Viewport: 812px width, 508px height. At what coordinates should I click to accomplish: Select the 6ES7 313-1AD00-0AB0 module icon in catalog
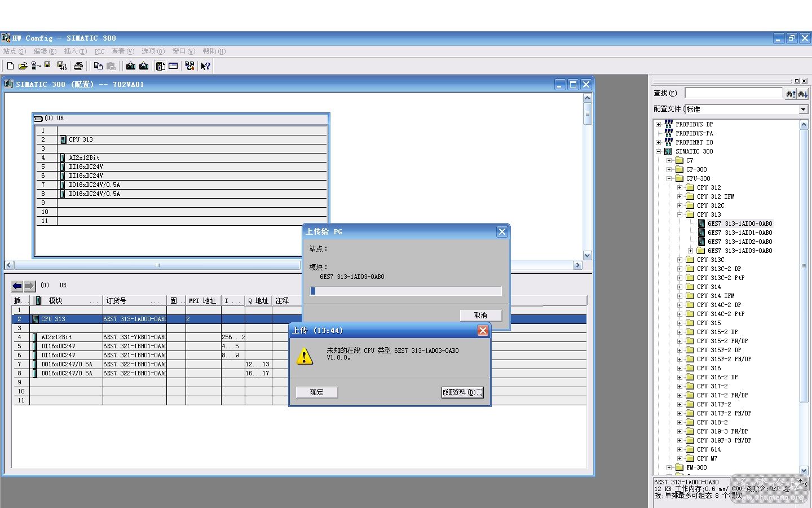point(701,224)
